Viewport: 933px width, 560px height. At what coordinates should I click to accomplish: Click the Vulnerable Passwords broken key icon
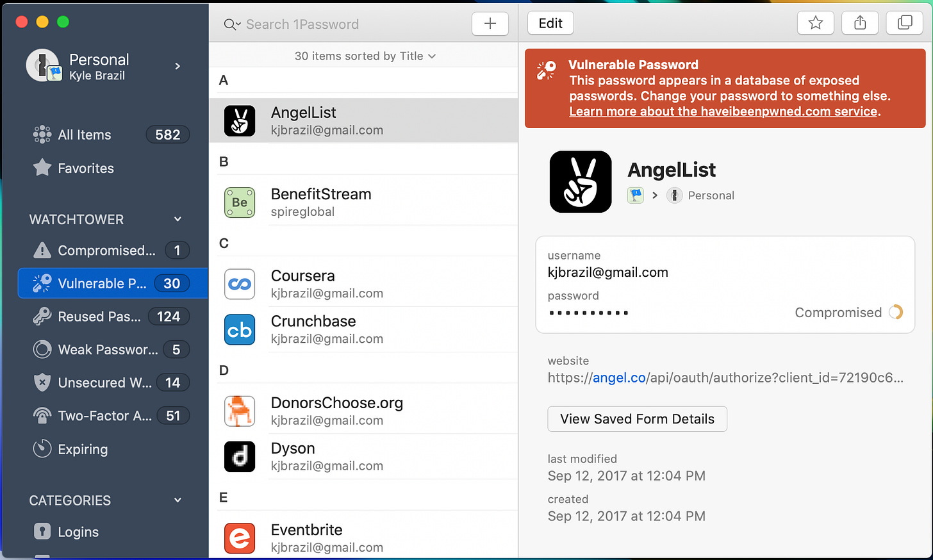pos(42,283)
